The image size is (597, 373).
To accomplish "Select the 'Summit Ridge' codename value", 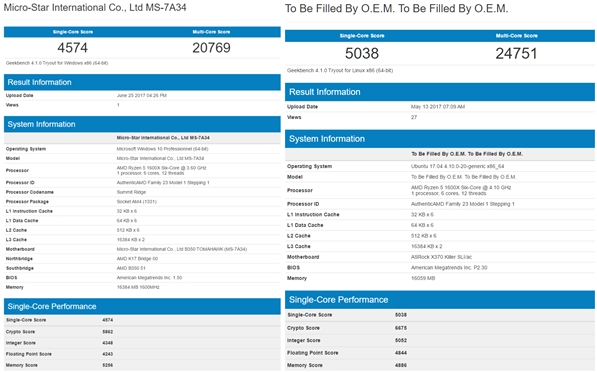I will (131, 192).
